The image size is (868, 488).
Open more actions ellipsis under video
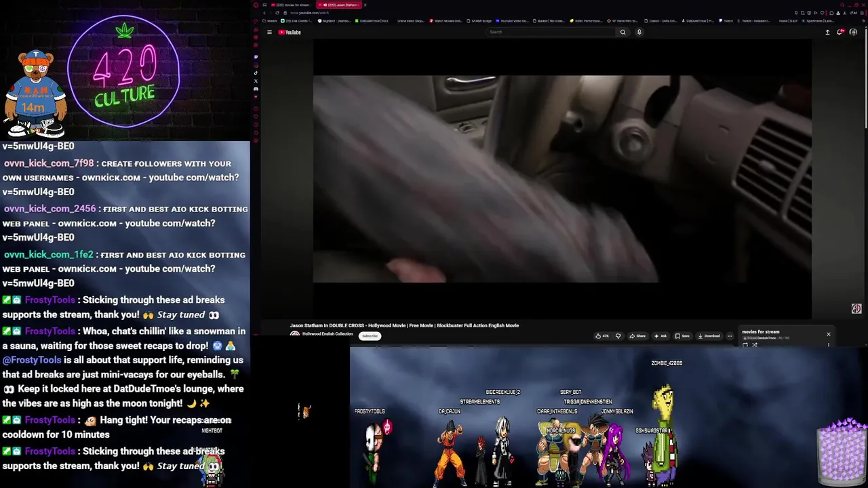730,336
